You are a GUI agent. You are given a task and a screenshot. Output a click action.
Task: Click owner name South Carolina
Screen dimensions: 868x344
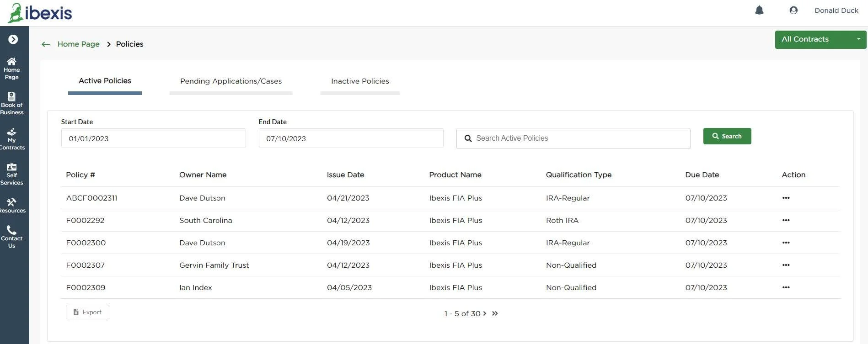coord(205,220)
